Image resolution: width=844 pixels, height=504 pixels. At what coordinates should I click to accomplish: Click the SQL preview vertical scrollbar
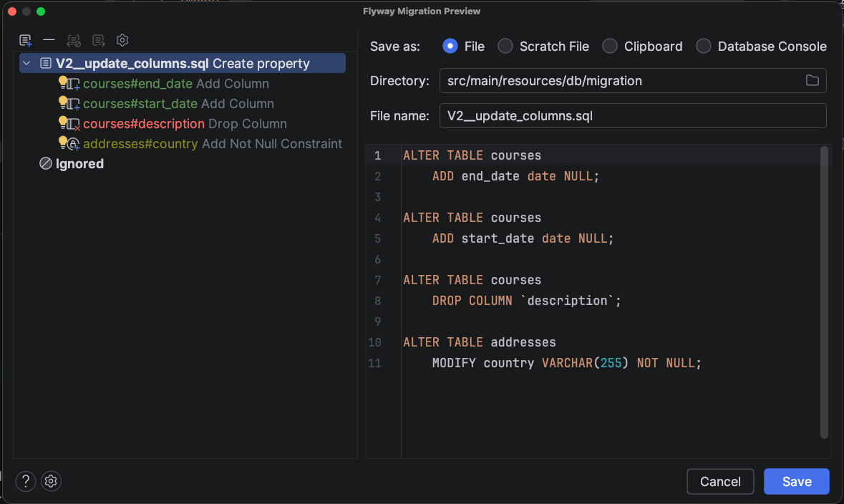[x=824, y=292]
